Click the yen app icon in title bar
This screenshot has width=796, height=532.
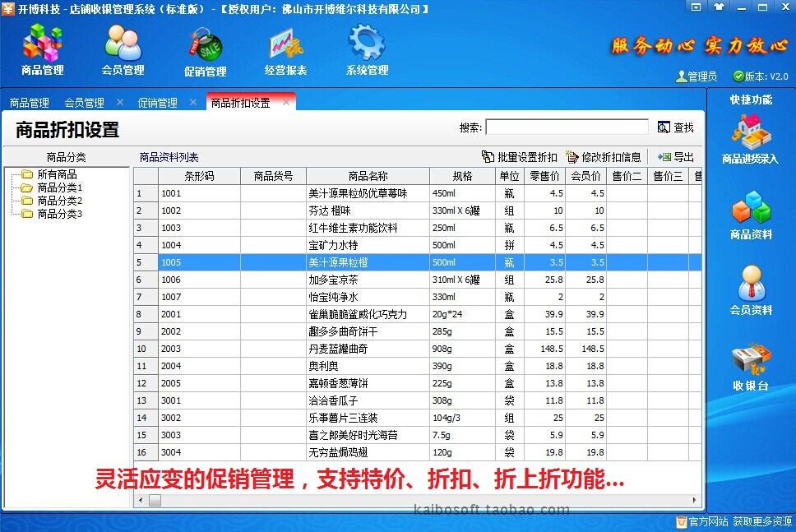click(x=8, y=8)
